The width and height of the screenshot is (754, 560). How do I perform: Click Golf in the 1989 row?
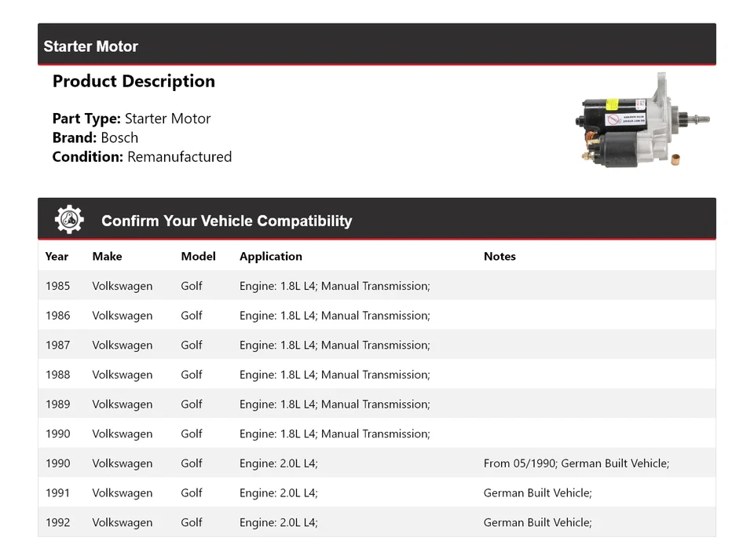(192, 404)
